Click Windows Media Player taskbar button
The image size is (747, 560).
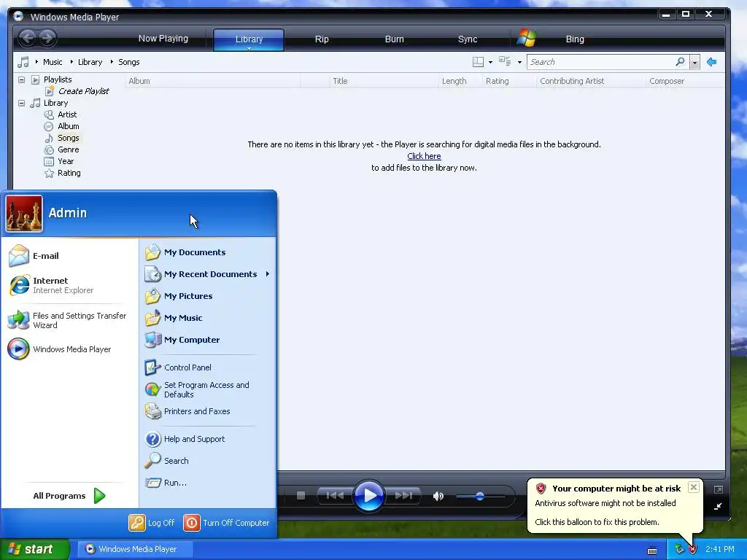pos(135,549)
